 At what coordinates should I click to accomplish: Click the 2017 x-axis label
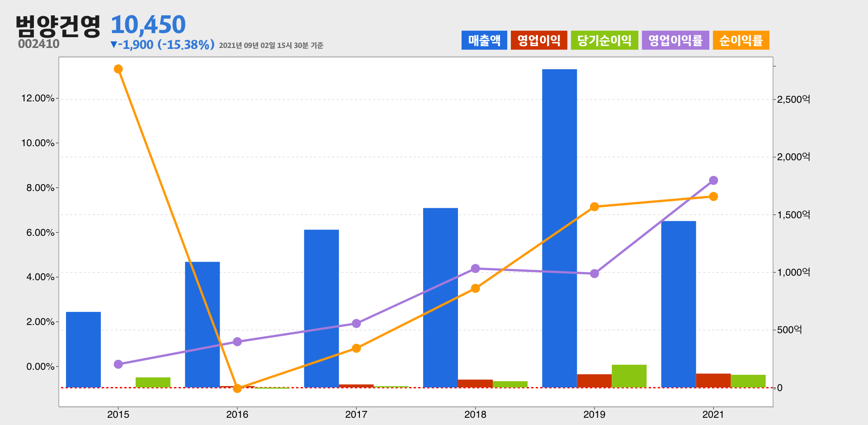(356, 415)
